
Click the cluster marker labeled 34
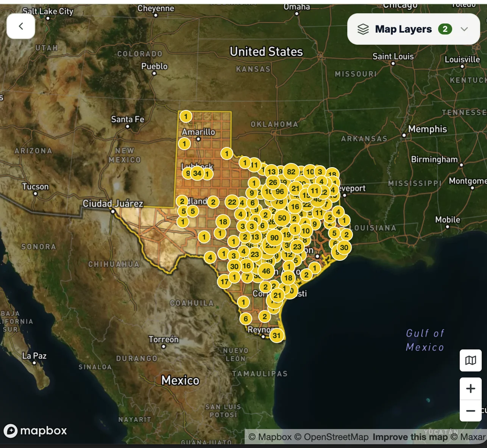coord(197,174)
